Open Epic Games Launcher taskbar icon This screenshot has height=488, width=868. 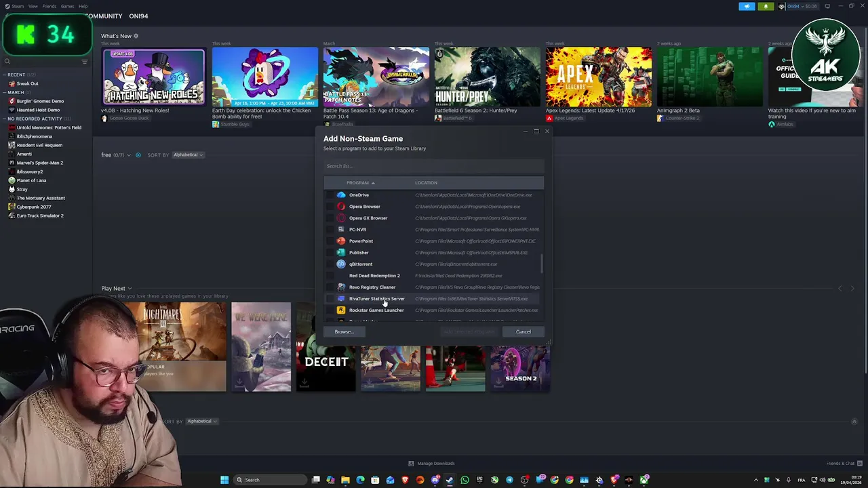[479, 480]
